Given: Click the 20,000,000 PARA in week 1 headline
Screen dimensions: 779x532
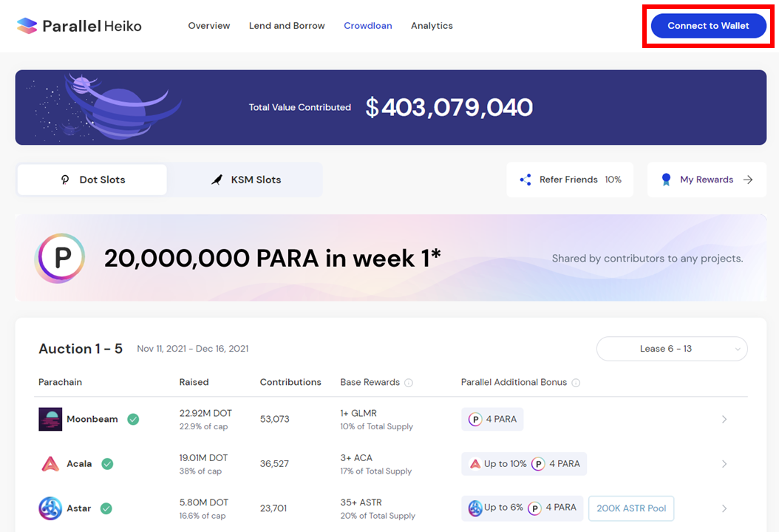Looking at the screenshot, I should [272, 259].
